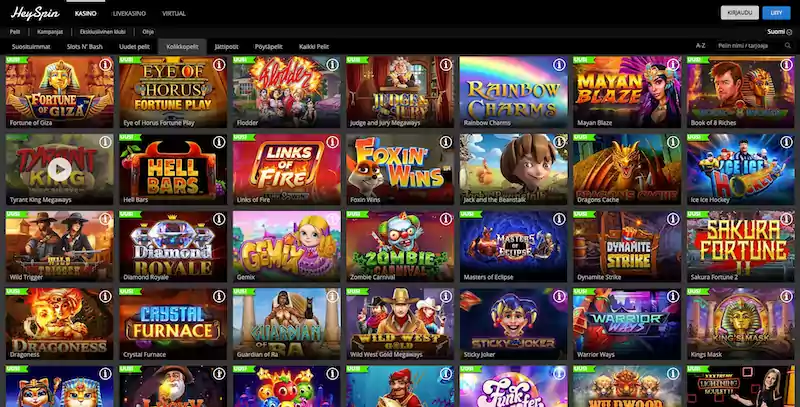Viewport: 800px width, 407px height.
Task: Open the Livekasino menu item
Action: (129, 14)
